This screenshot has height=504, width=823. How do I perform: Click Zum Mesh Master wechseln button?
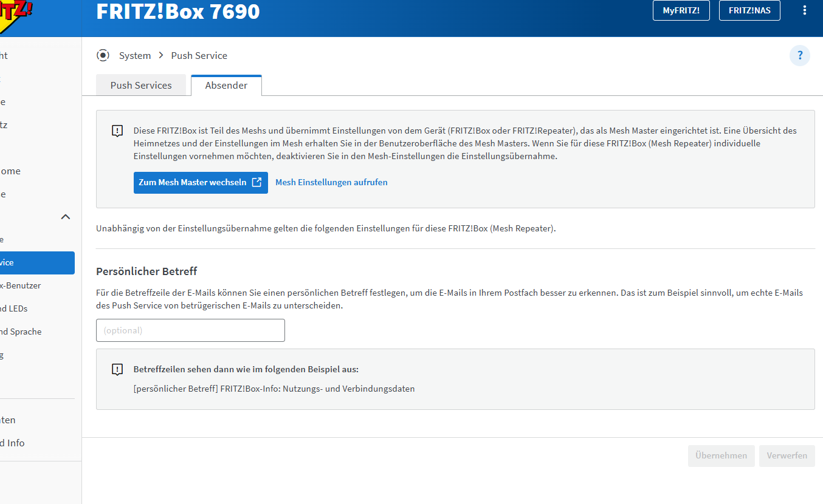pyautogui.click(x=201, y=182)
